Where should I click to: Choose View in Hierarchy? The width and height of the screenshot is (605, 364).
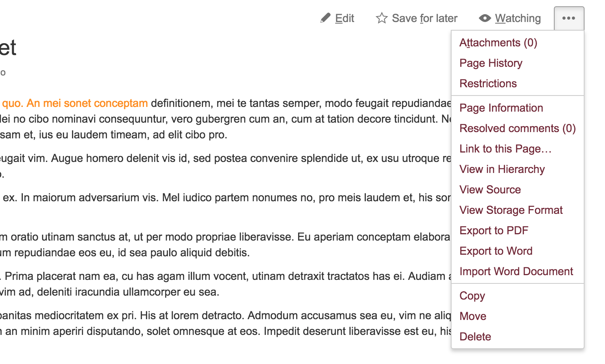(x=502, y=169)
